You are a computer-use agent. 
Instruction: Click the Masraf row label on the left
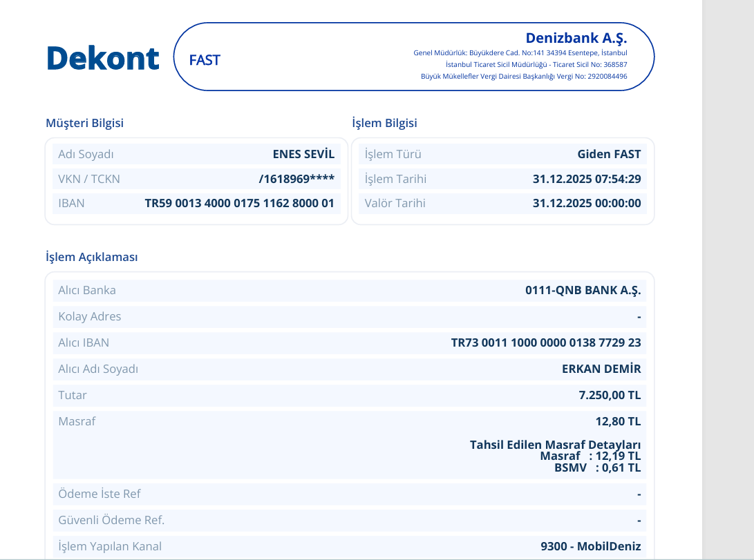click(77, 421)
